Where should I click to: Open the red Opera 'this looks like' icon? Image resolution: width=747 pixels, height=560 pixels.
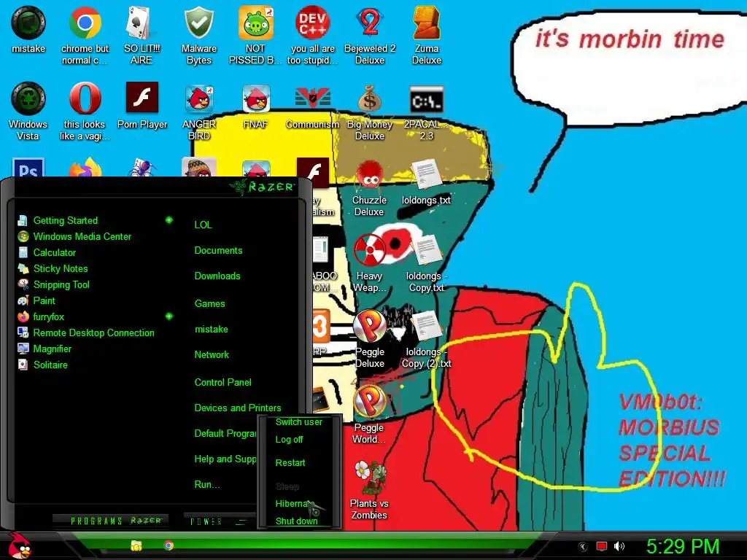coord(85,111)
